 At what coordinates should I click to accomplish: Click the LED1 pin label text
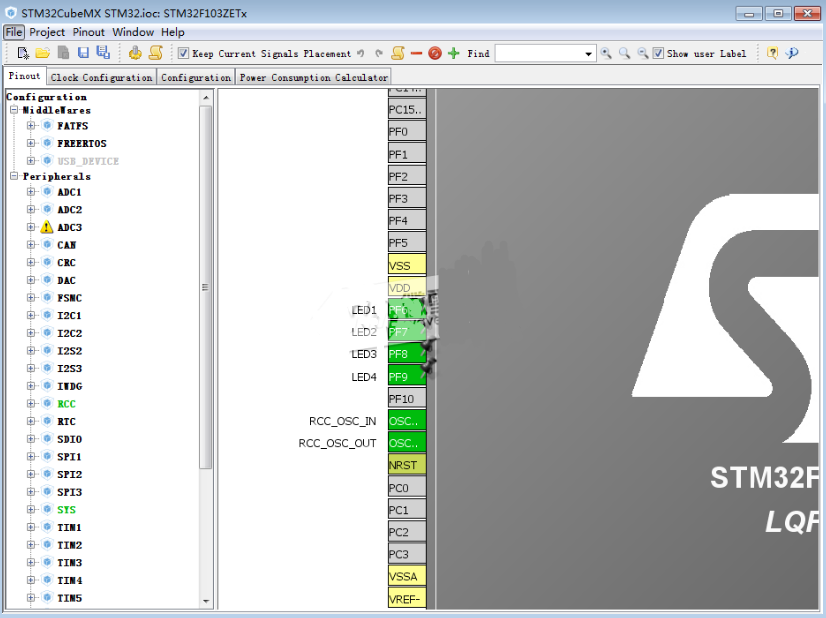tap(364, 310)
